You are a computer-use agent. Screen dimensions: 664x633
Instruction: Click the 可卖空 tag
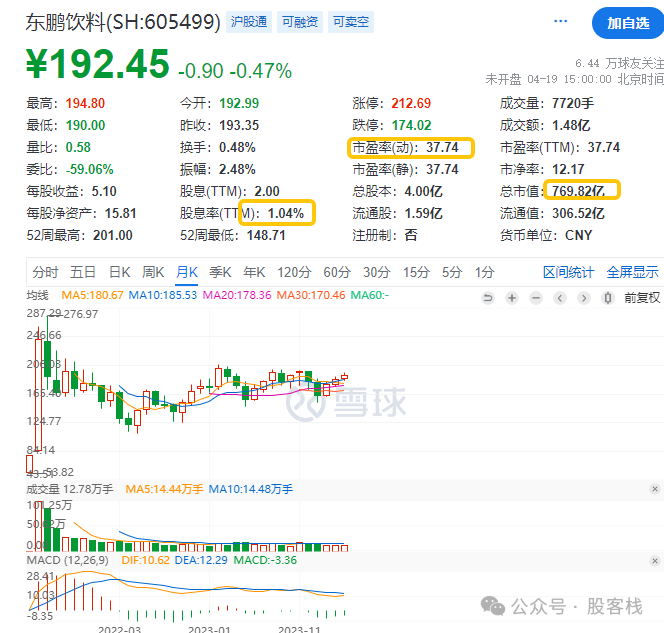pos(351,22)
